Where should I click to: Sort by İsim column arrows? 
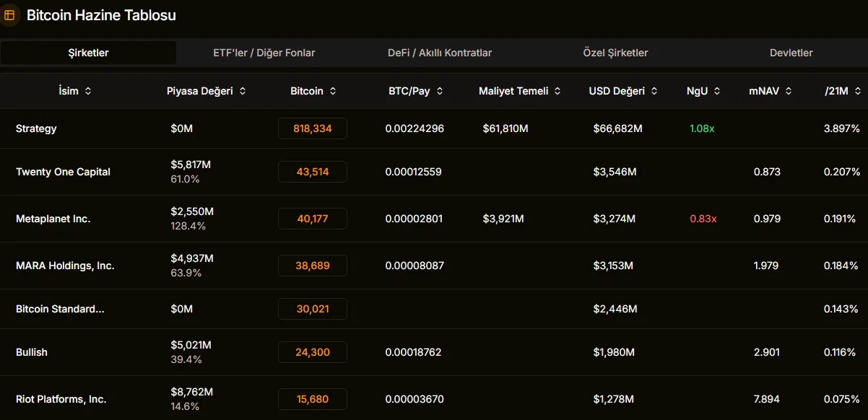point(88,92)
